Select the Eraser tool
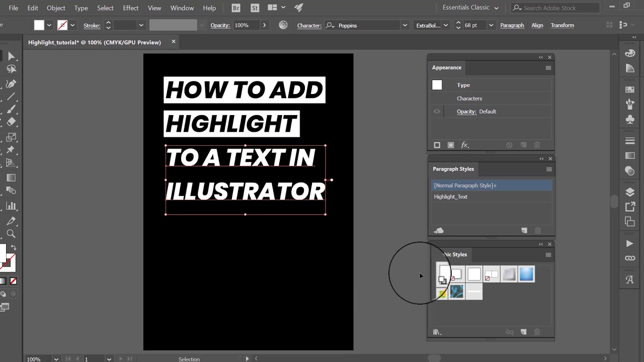The width and height of the screenshot is (644, 362). tap(11, 122)
